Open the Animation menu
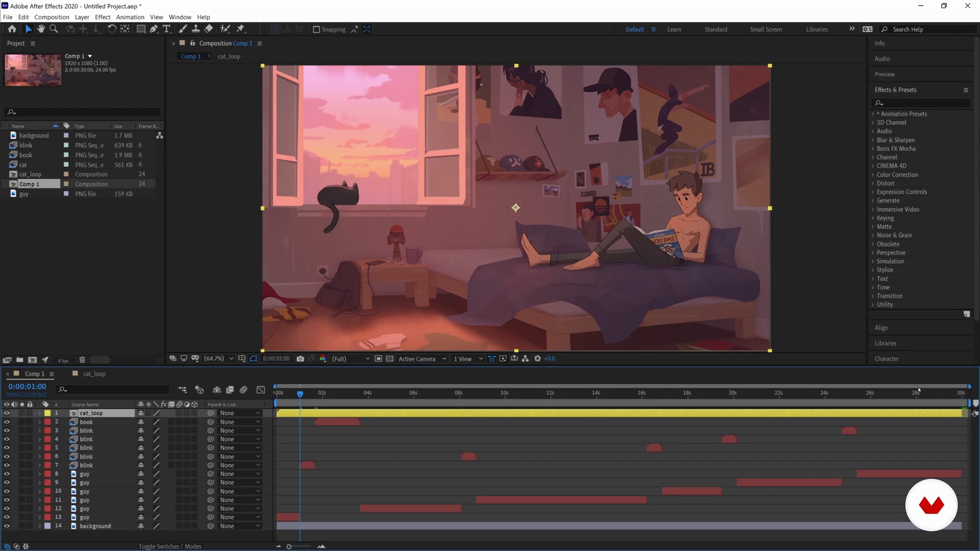980x551 pixels. click(x=130, y=17)
